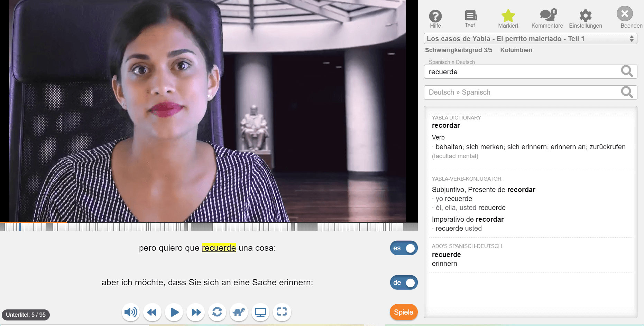The image size is (644, 326).
Task: Activate slow playback turtle icon
Action: pyautogui.click(x=239, y=312)
